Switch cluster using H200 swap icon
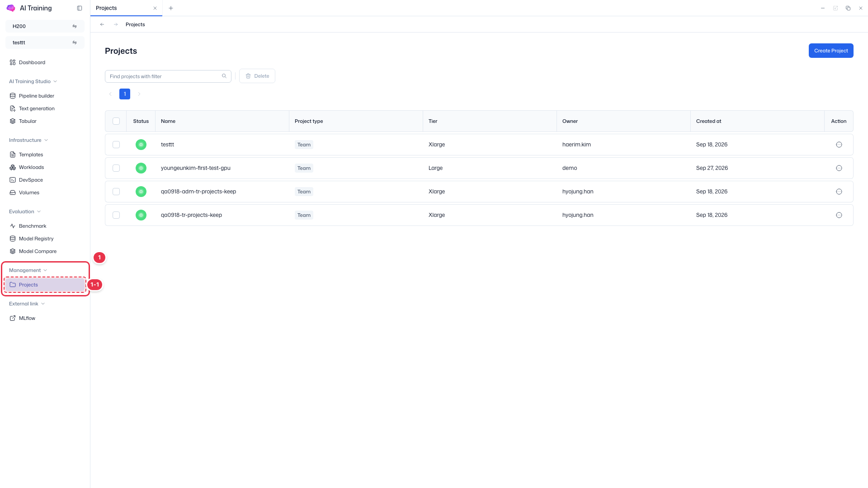 pos(75,26)
